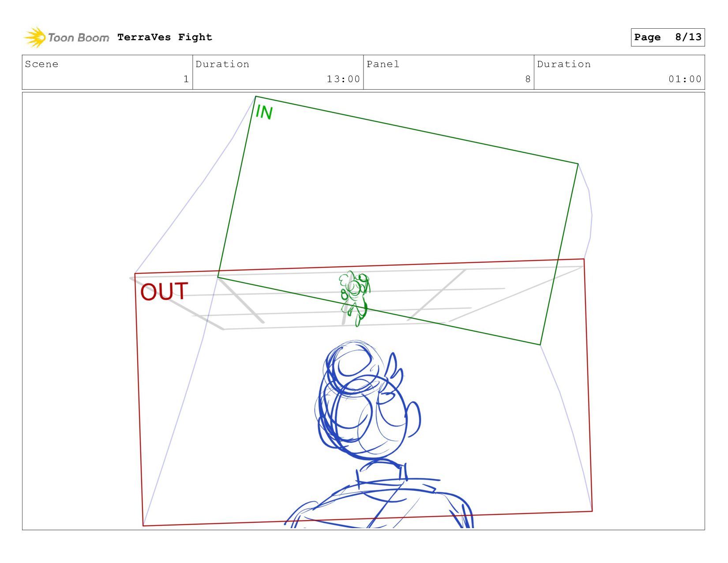Click the first Duration header label

222,64
